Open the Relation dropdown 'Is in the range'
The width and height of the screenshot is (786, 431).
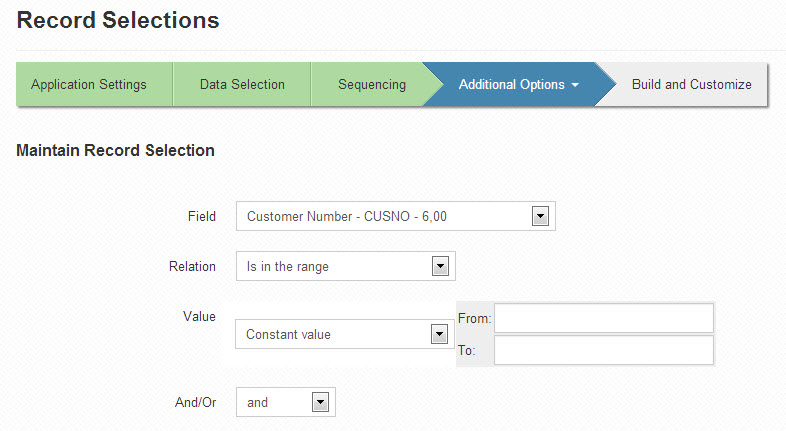point(345,266)
